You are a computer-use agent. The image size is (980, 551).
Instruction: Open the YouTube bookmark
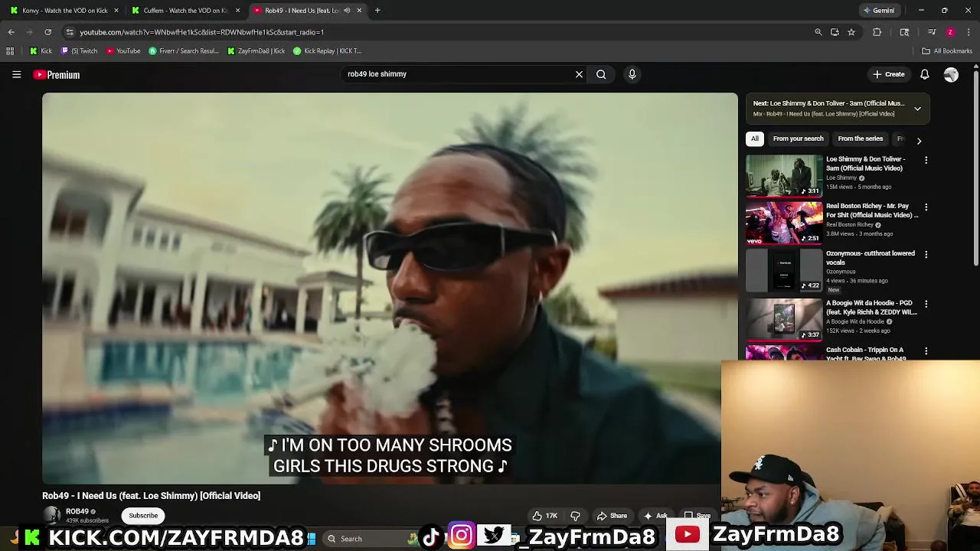[123, 51]
